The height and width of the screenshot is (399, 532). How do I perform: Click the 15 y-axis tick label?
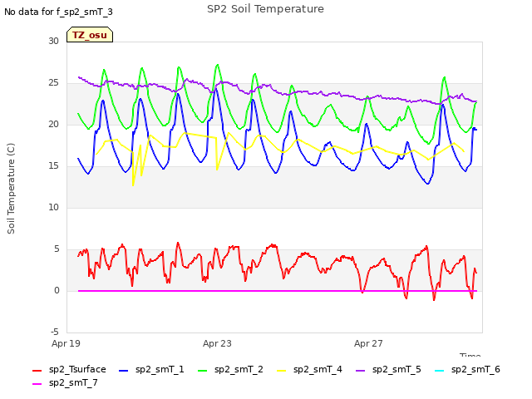(53, 166)
